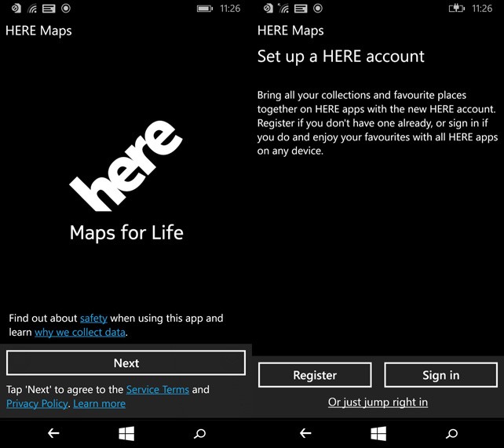Image resolution: width=504 pixels, height=448 pixels.
Task: Click the HERE logo above Maps for Life
Action: 126,166
